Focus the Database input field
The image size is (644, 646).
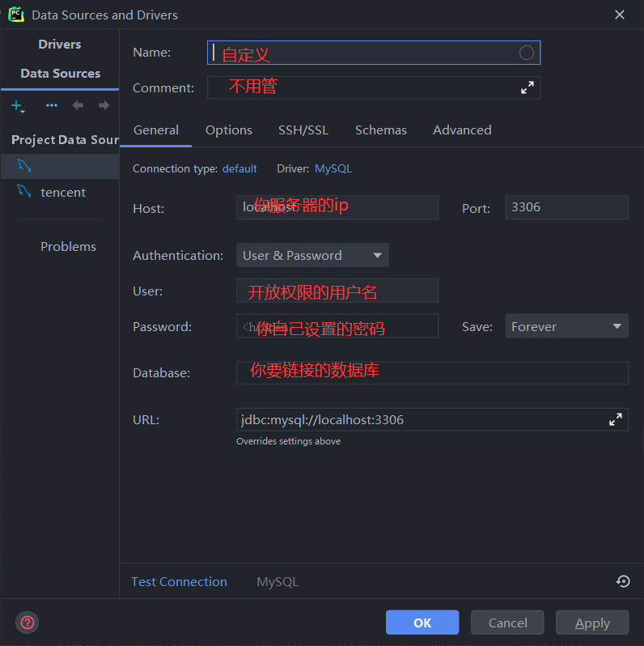click(432, 373)
